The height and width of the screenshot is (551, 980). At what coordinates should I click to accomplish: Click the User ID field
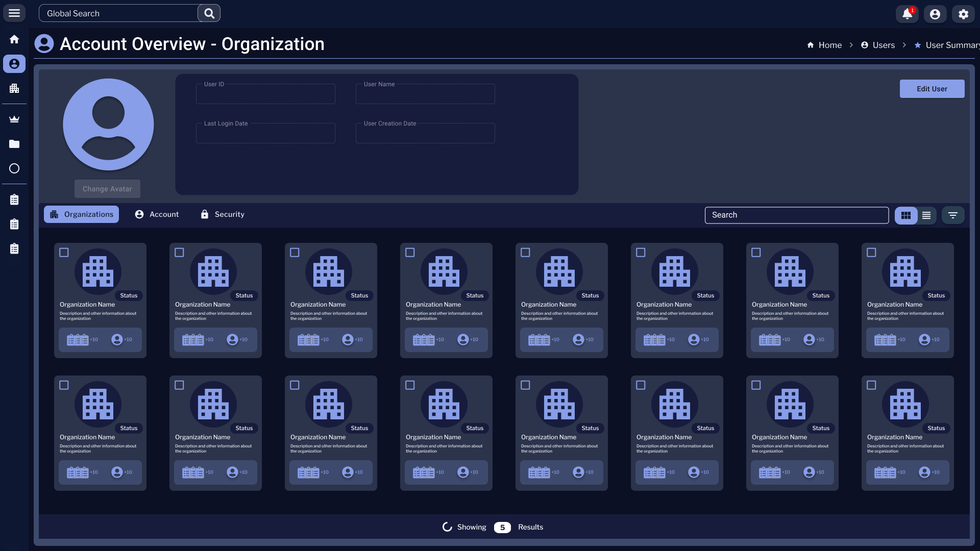click(x=265, y=94)
